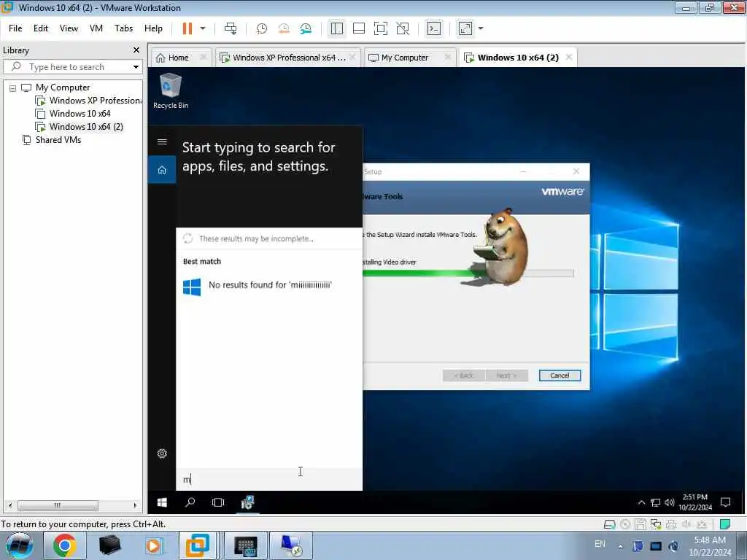This screenshot has width=747, height=560.
Task: Open the power options dropdown arrow beside Pause
Action: (203, 28)
